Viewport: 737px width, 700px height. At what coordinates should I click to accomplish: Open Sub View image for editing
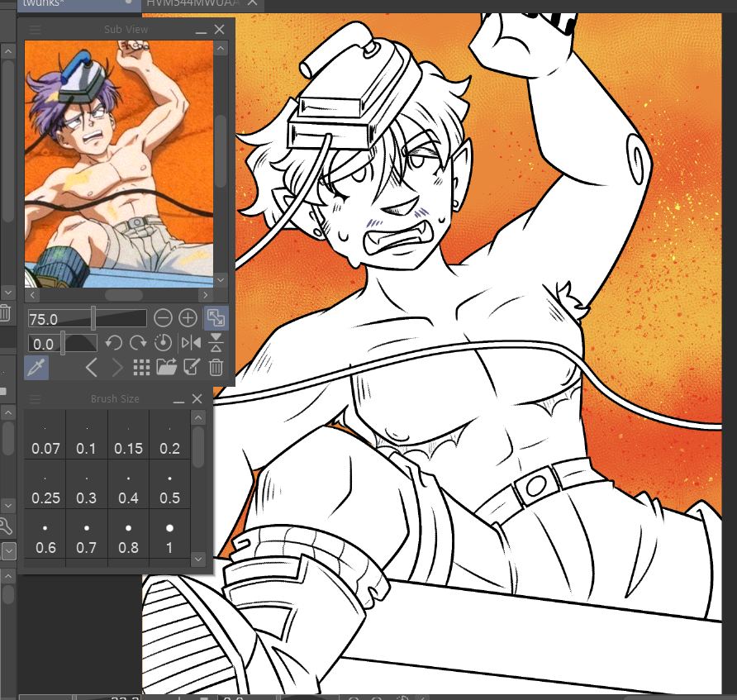(192, 367)
